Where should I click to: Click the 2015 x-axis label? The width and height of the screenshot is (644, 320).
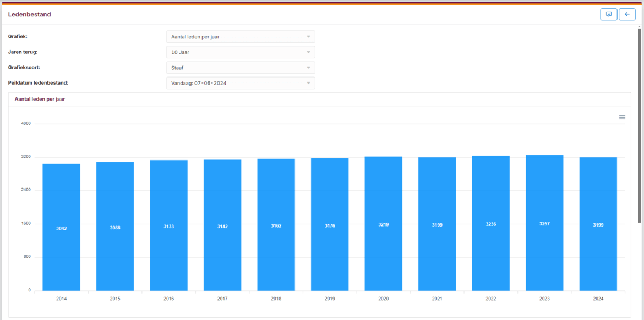pos(115,299)
